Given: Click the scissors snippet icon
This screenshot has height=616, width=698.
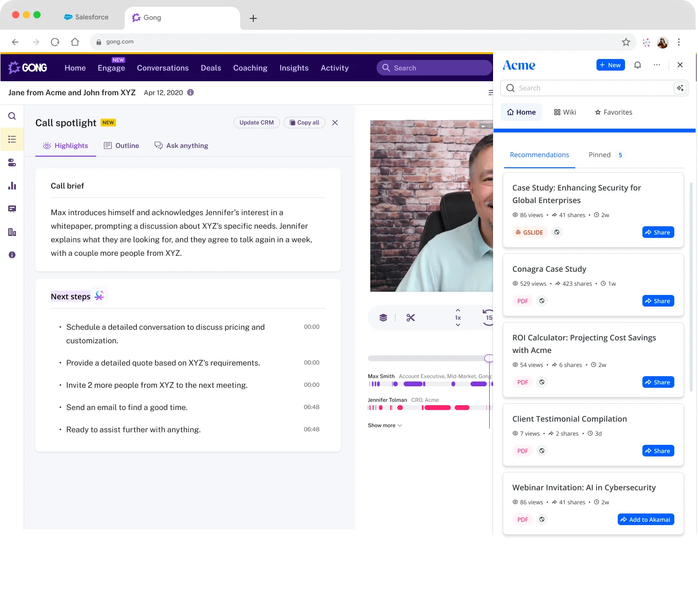Looking at the screenshot, I should (411, 318).
